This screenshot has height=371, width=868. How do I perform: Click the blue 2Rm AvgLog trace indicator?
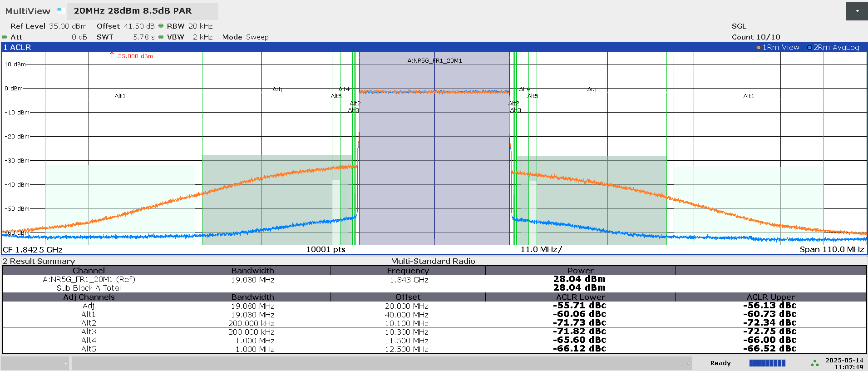[809, 48]
